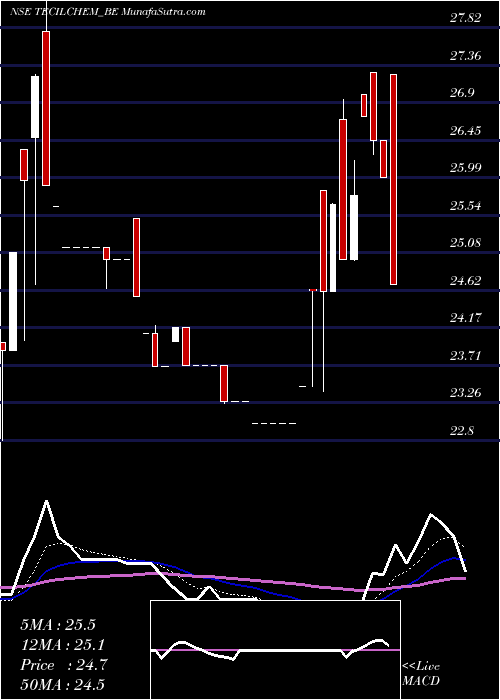Click the 5MA : 25.5 readout
The image size is (500, 700).
58,625
